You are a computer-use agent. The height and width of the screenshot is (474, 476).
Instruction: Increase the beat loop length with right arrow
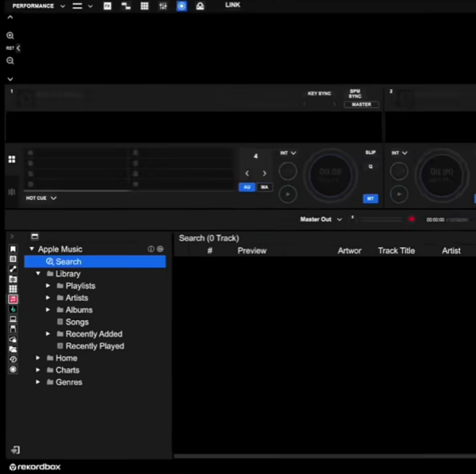click(x=264, y=173)
